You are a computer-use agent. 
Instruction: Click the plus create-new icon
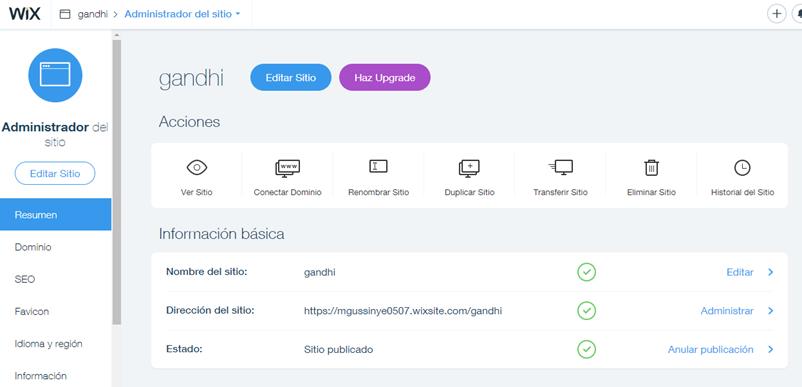776,14
